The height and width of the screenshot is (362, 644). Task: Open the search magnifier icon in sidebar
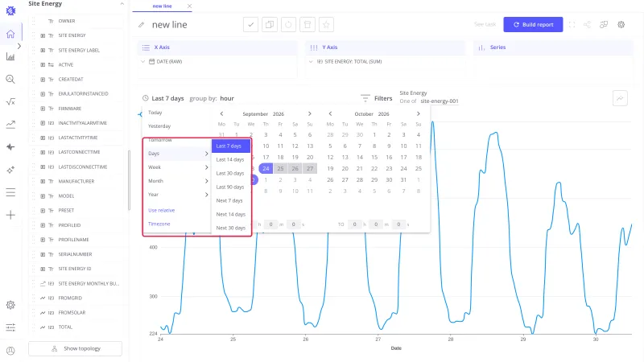coord(10,79)
